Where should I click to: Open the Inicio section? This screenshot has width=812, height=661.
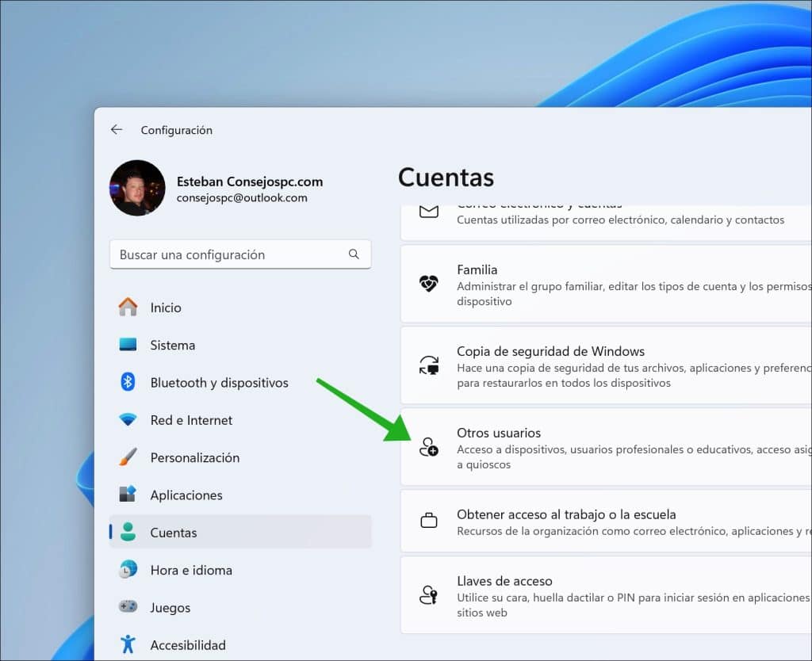(240, 308)
